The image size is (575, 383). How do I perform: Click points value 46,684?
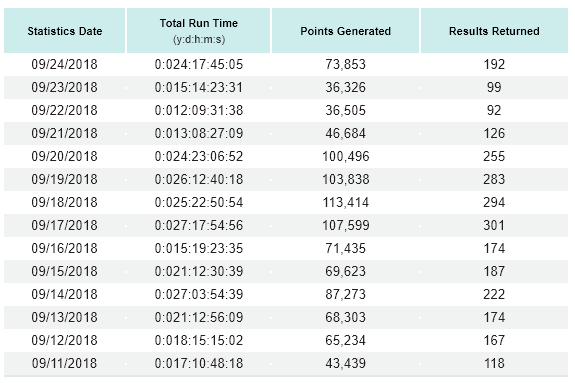click(345, 134)
